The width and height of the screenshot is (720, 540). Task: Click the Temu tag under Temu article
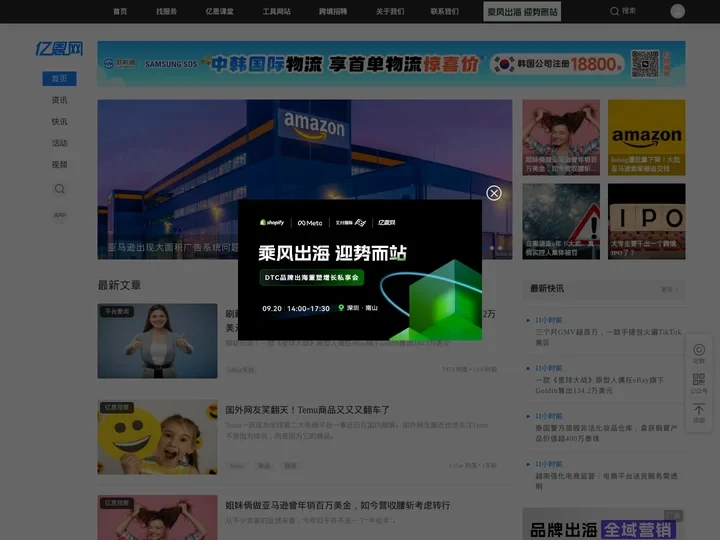[x=236, y=466]
